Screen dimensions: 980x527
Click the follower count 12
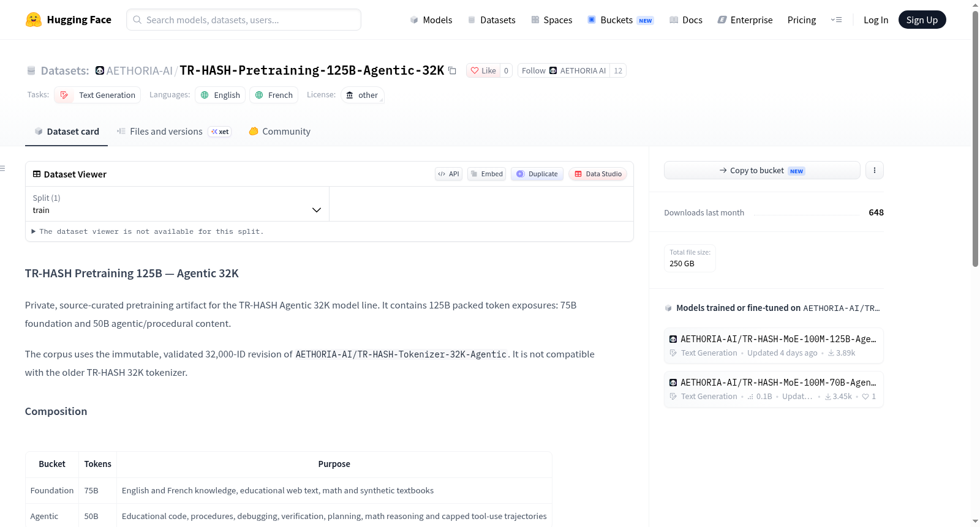[618, 70]
